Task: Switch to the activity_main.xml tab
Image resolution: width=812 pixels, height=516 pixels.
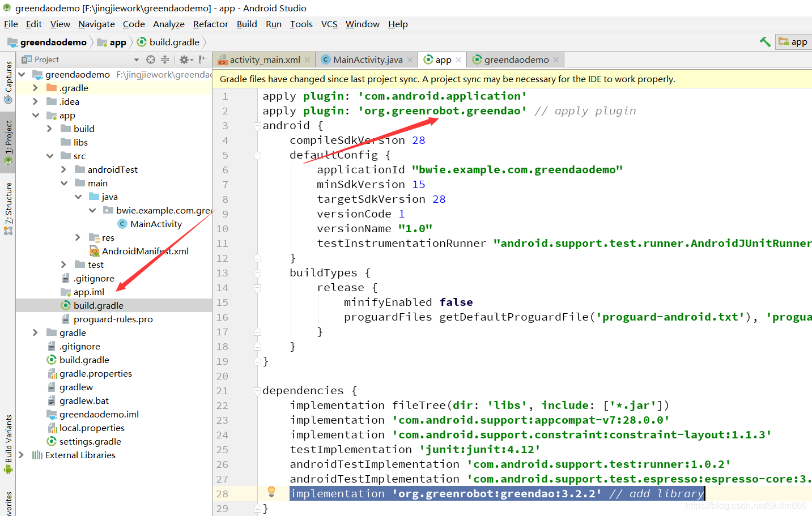Action: (265, 59)
